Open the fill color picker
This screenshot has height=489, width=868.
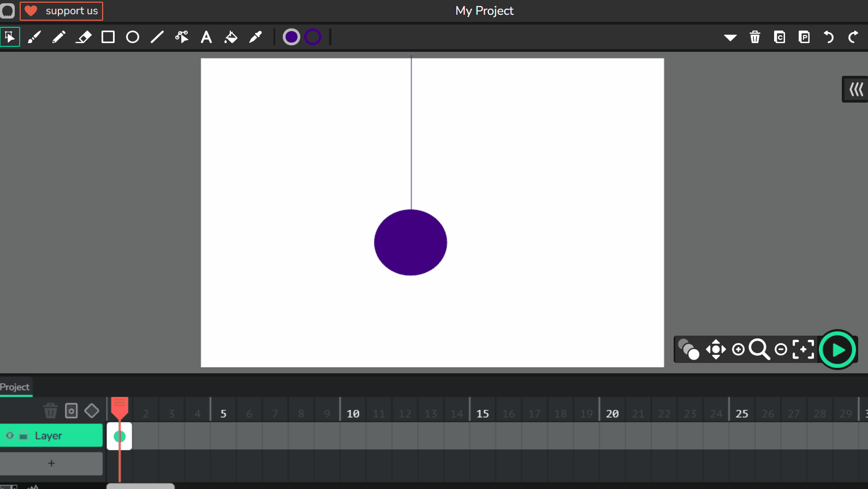coord(292,37)
